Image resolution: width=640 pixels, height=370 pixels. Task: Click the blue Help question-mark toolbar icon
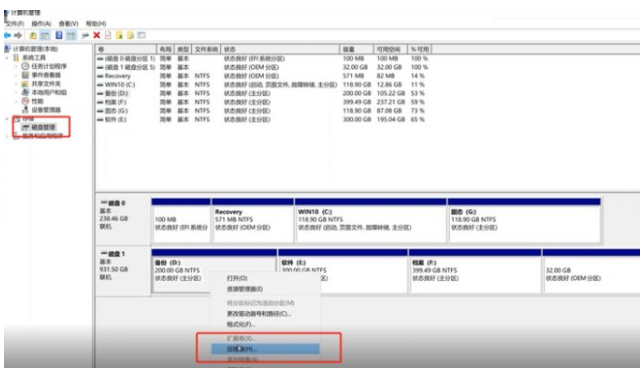coord(59,35)
